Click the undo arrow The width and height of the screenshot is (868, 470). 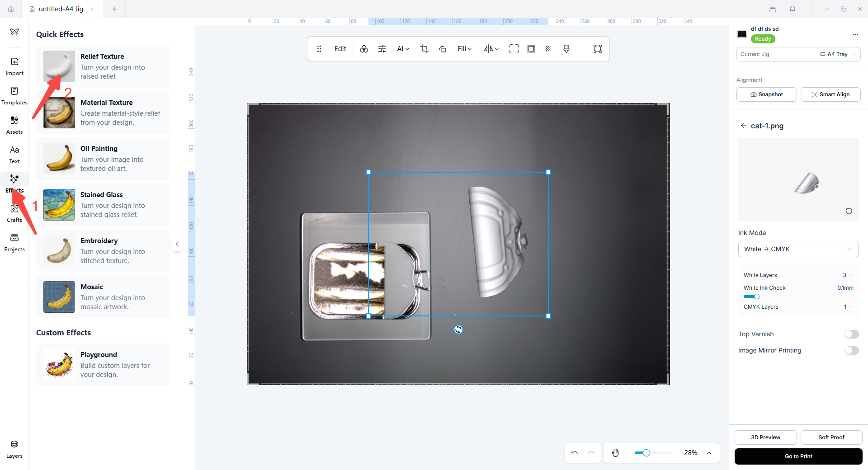575,453
